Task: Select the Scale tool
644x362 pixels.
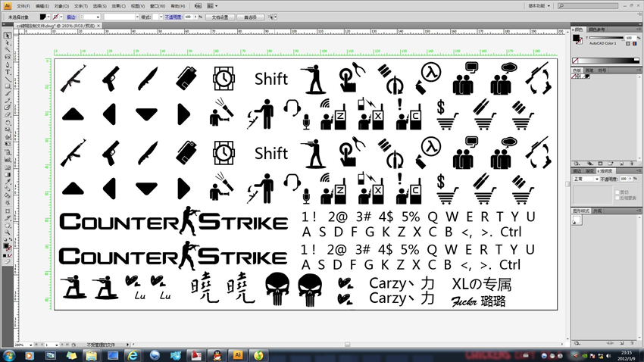Action: click(8, 130)
